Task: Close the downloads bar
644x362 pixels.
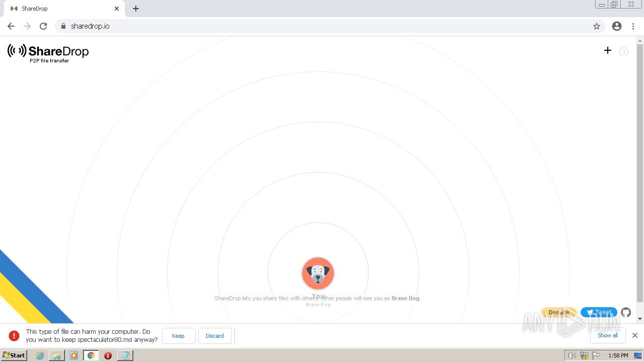Action: pyautogui.click(x=635, y=335)
